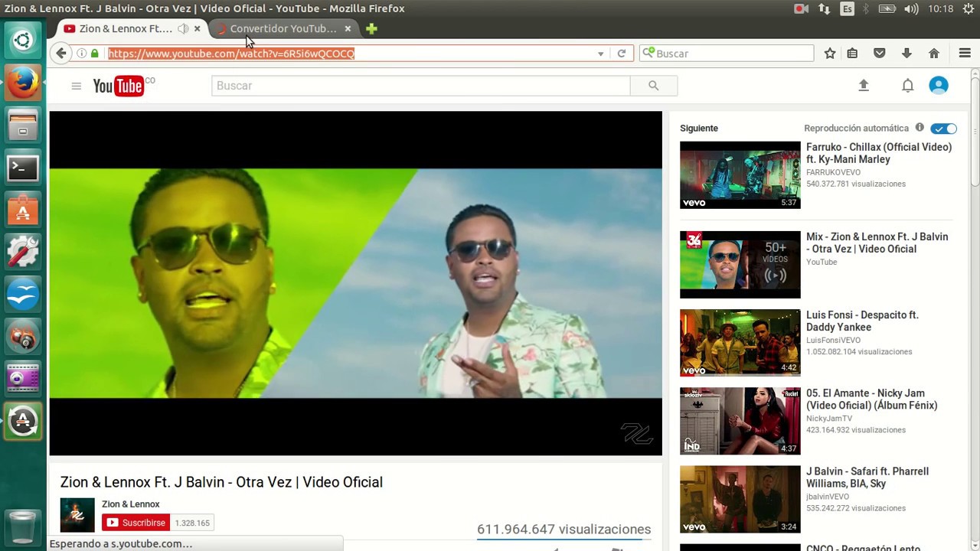
Task: Click the YouTube search magnifier button
Action: pos(653,86)
